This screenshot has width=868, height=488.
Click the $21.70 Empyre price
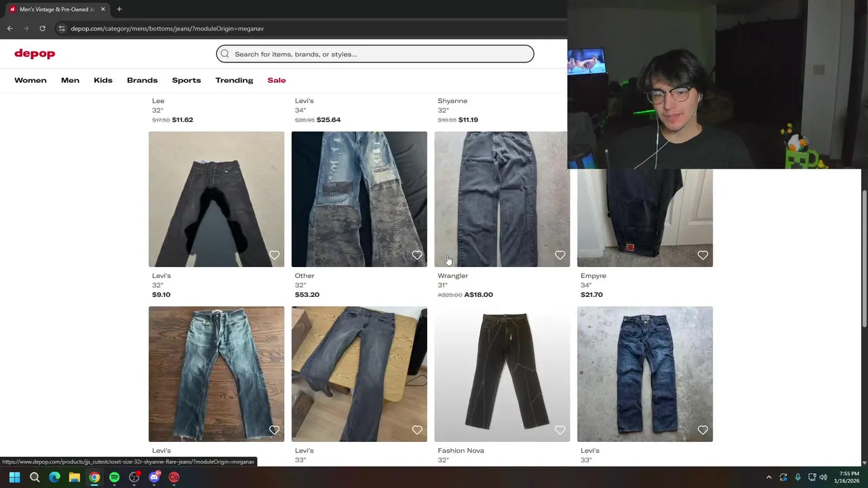click(591, 295)
